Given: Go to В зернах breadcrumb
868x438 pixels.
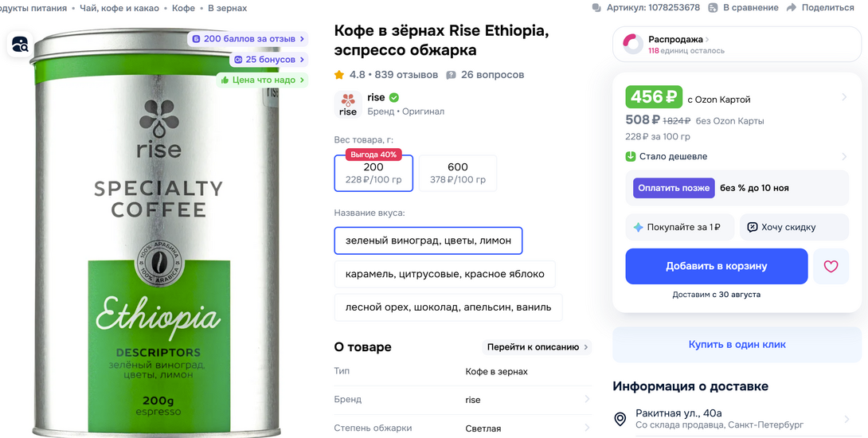Looking at the screenshot, I should (228, 8).
